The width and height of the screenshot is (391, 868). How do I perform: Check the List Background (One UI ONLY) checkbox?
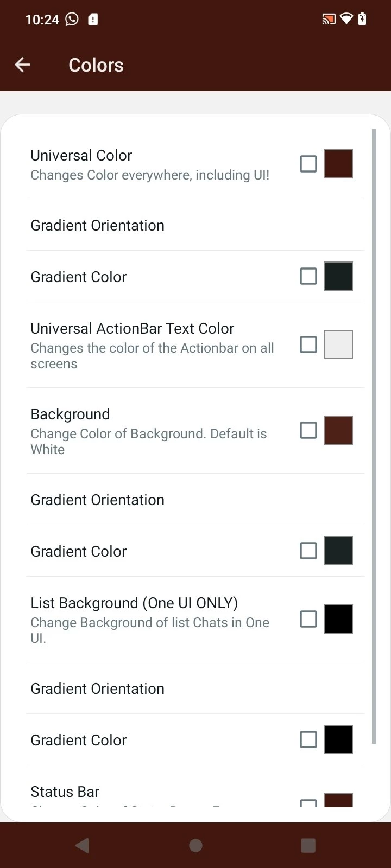[308, 619]
